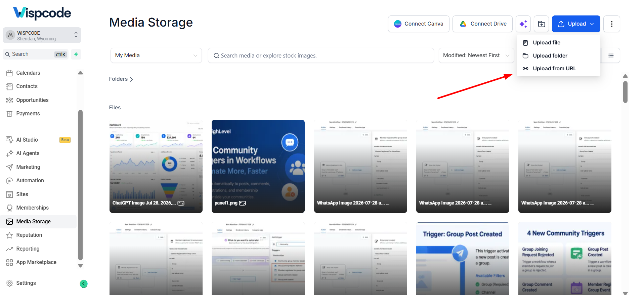644x295 pixels.
Task: Open Settings at sidebar bottom
Action: point(26,283)
